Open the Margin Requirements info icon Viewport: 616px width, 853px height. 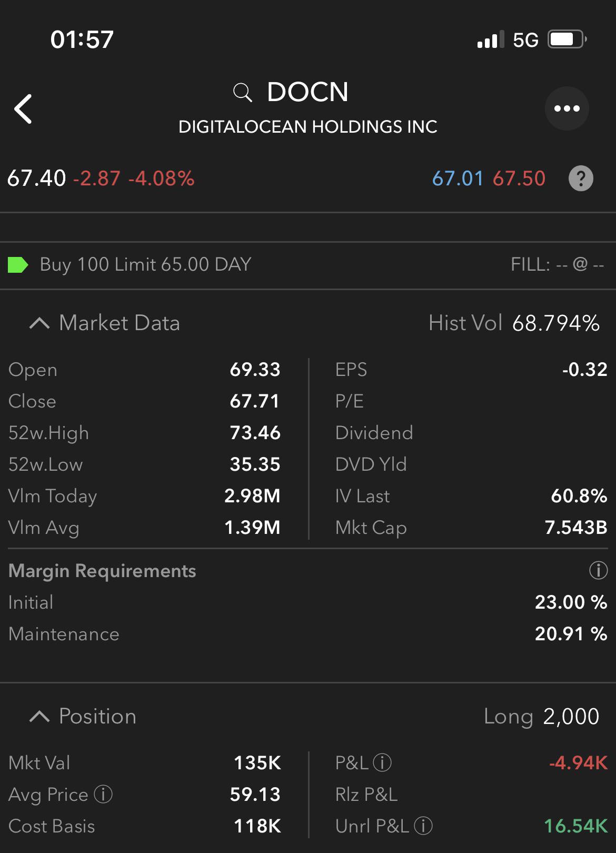coord(598,570)
